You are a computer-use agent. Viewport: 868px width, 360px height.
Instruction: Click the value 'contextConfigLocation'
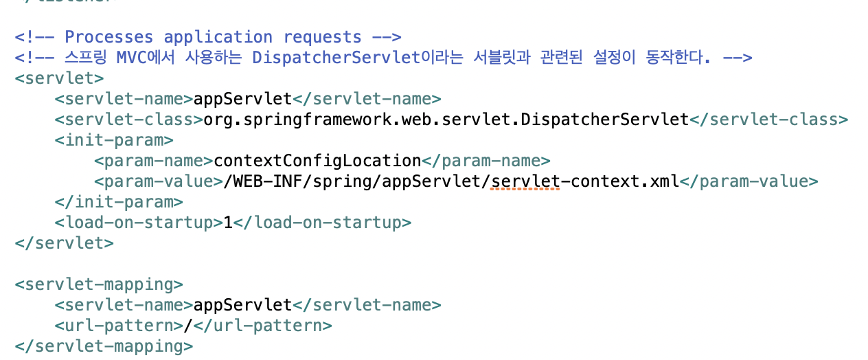[x=317, y=161]
